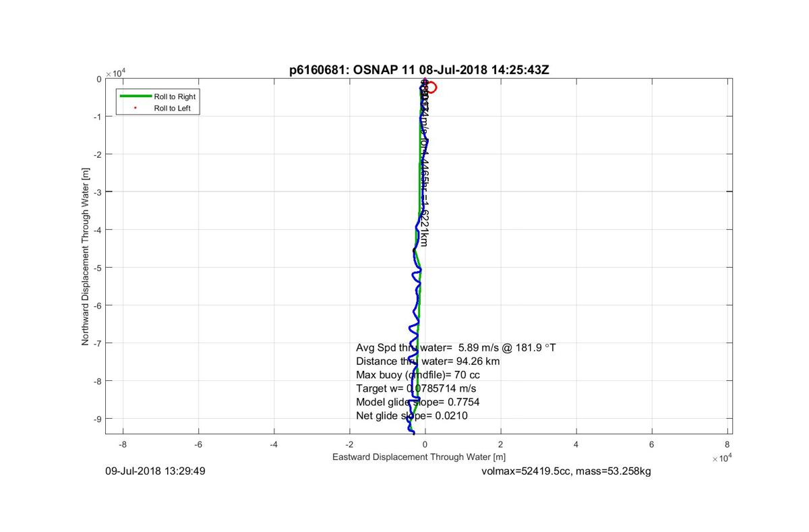Screen dimensions: 809x532
Task: Click the Northward Displacement Through Water axis label
Action: tap(86, 257)
